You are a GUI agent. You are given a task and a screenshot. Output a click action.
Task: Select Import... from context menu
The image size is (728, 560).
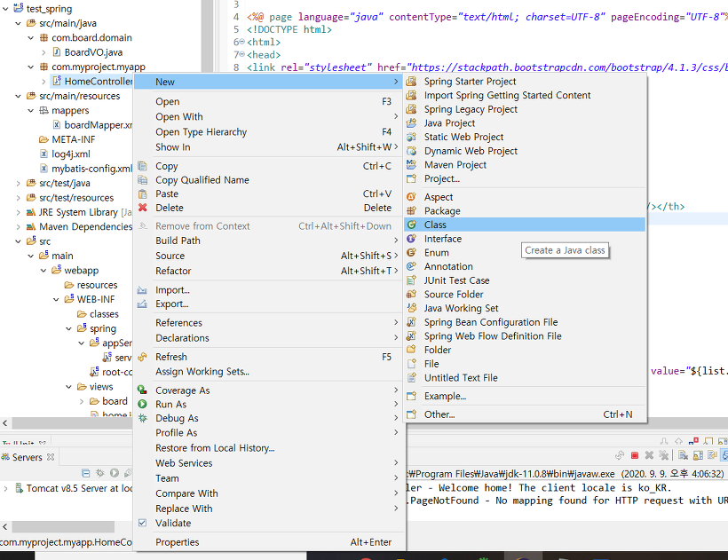pyautogui.click(x=269, y=290)
